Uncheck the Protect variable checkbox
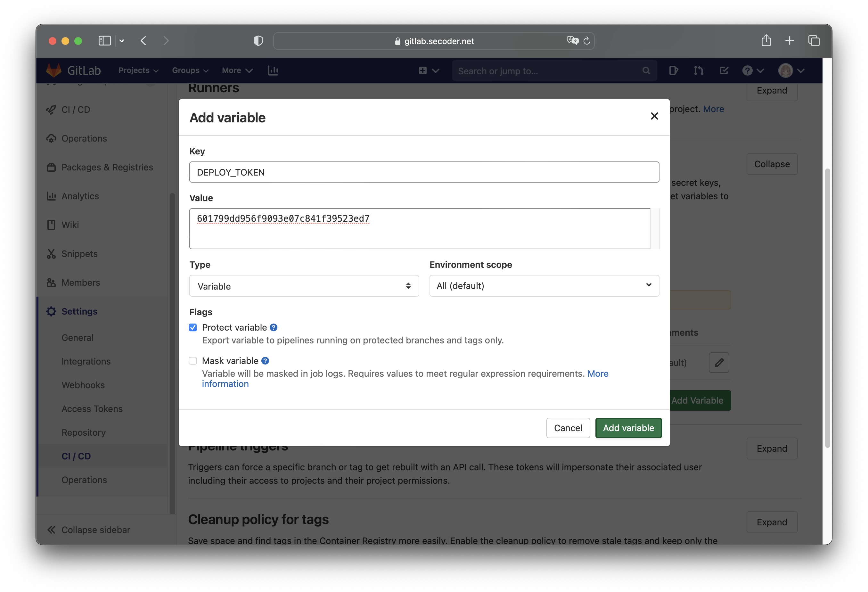 click(x=193, y=328)
